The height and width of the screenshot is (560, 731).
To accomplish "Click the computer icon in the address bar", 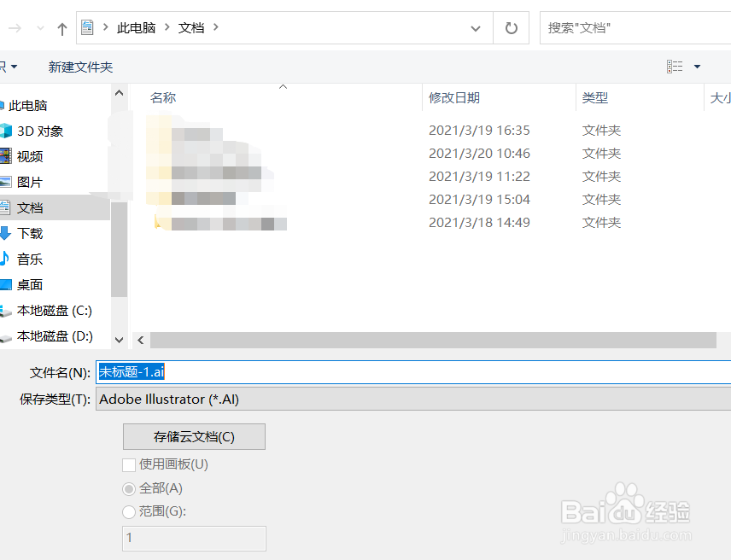I will click(x=86, y=26).
